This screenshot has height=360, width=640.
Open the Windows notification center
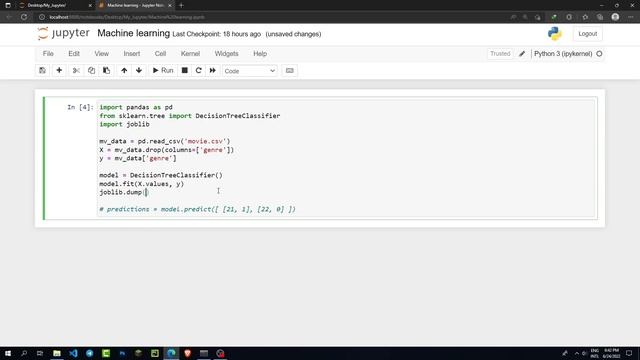629,353
